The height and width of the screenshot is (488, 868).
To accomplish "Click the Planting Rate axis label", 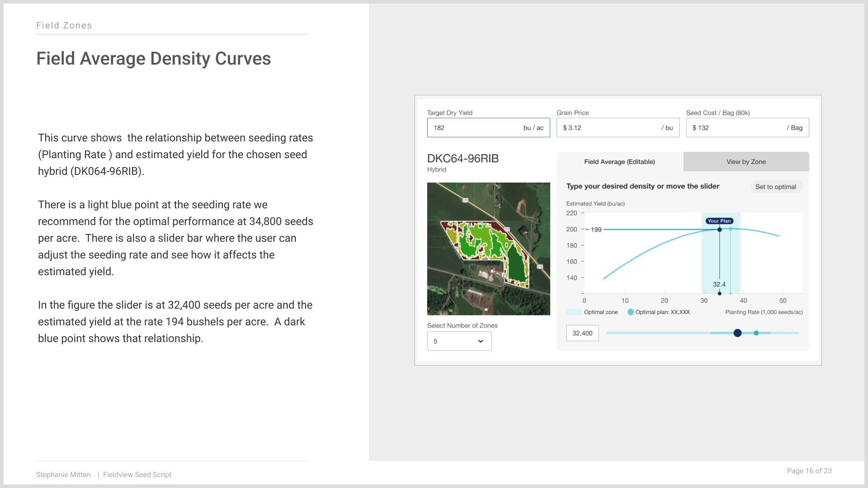I will tap(764, 312).
